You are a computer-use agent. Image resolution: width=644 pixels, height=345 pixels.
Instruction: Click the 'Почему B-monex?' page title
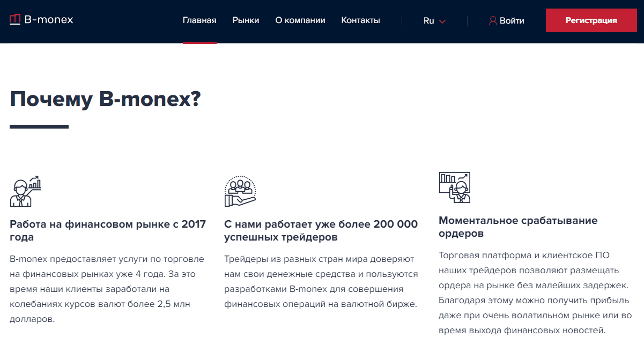point(105,100)
